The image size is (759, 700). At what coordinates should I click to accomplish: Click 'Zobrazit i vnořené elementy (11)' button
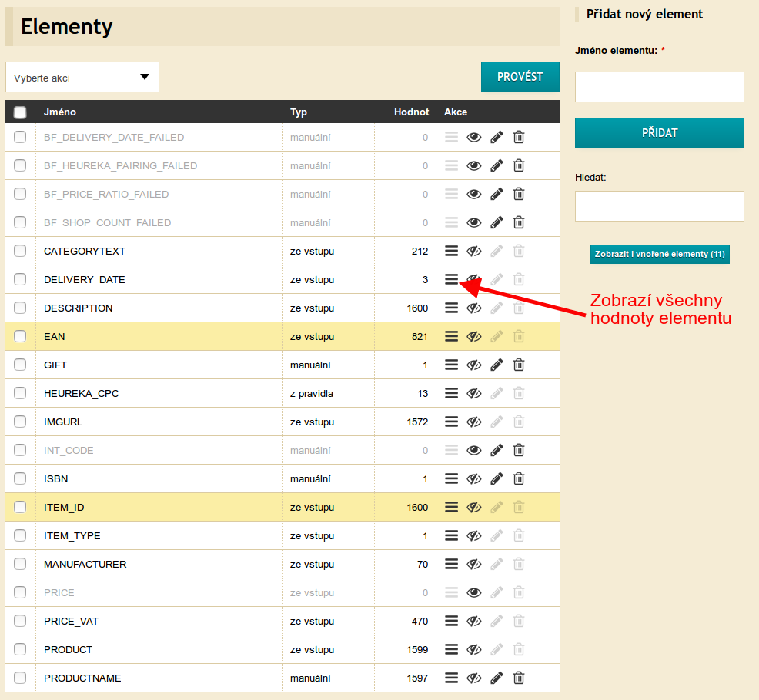[660, 254]
